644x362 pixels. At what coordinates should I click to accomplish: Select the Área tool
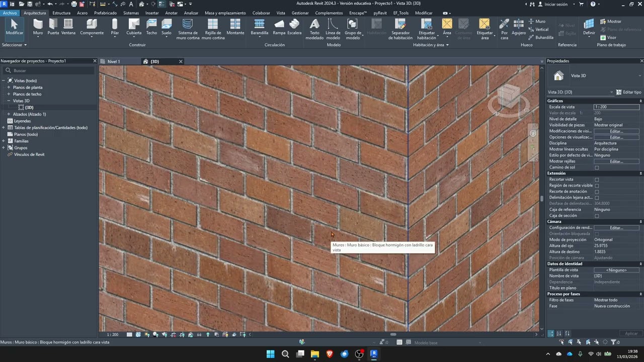click(x=447, y=27)
